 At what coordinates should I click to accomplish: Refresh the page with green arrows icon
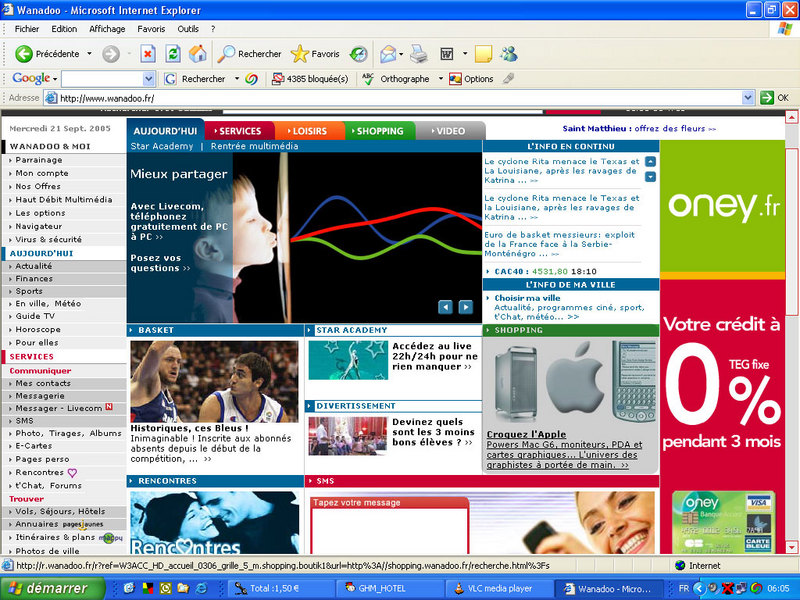click(173, 54)
